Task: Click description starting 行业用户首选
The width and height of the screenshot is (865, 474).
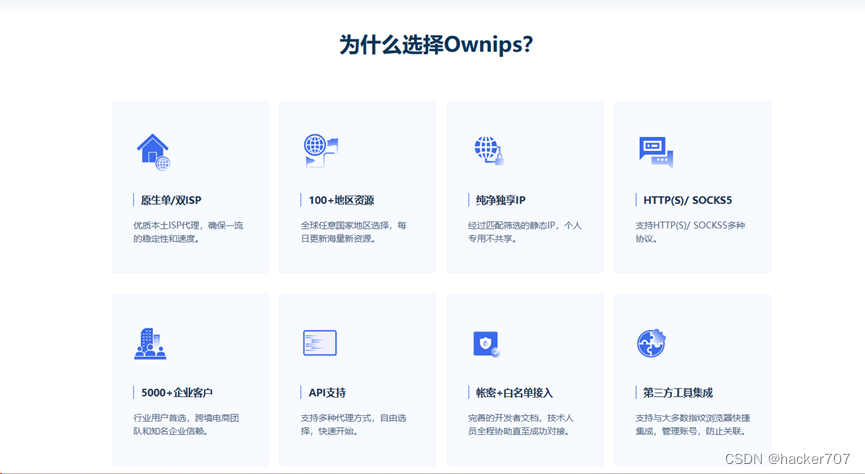Action: pos(186,425)
